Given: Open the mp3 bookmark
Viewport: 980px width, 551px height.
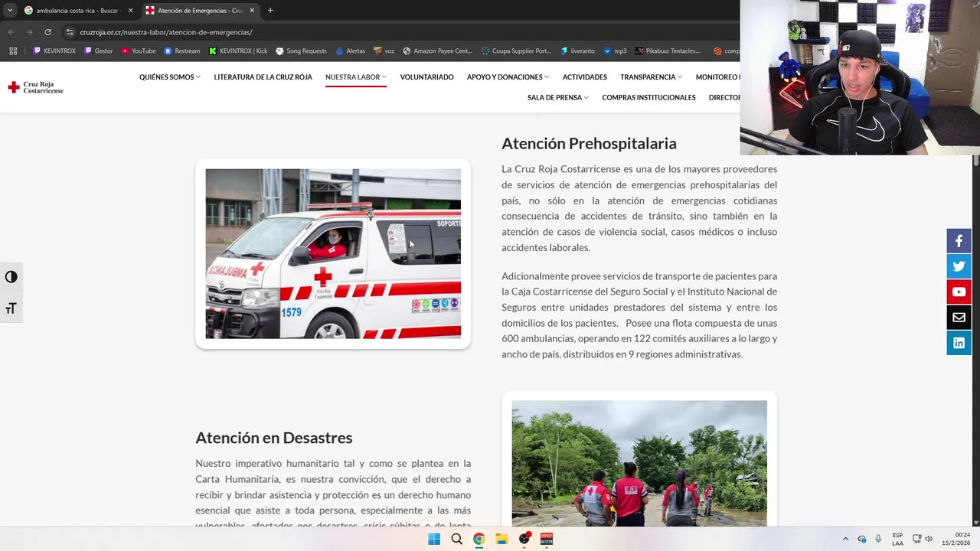Looking at the screenshot, I should click(615, 51).
